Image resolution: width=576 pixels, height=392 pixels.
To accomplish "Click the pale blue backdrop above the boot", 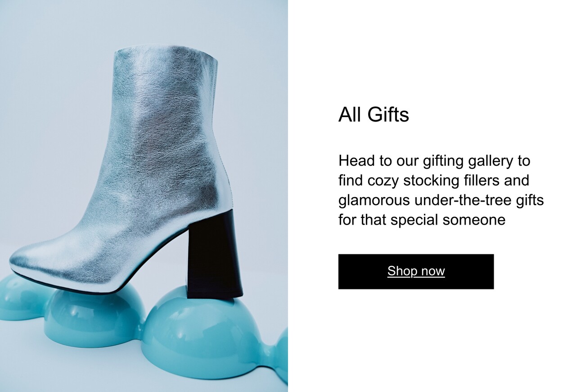I will click(144, 20).
